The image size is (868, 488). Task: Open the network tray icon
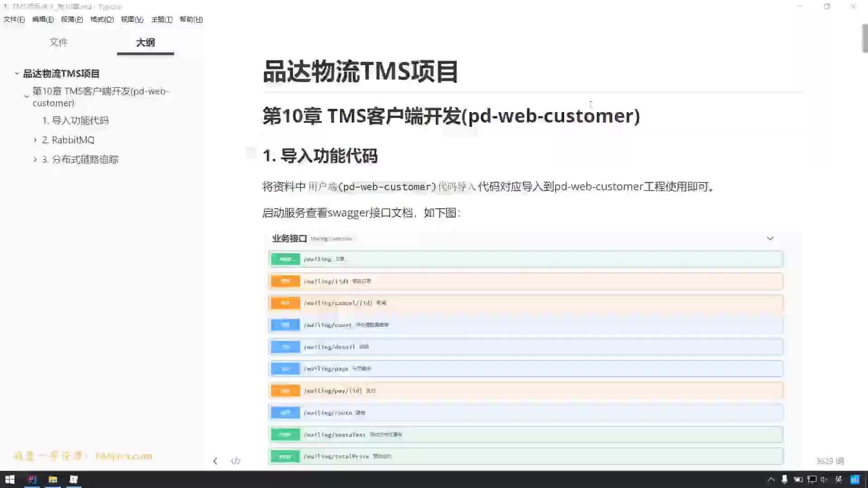coord(812,479)
